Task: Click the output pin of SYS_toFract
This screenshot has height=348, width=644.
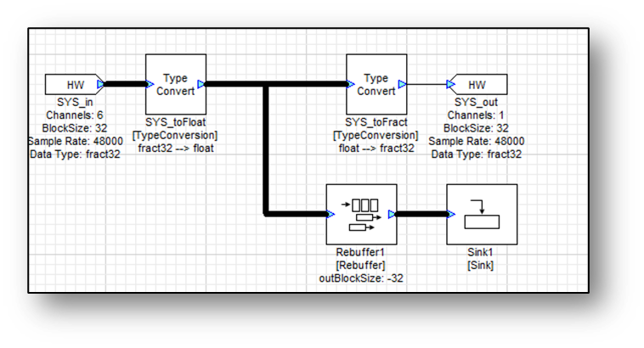Action: pos(402,84)
